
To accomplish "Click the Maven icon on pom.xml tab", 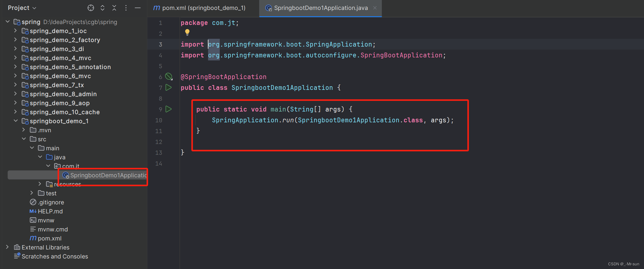I will 156,8.
